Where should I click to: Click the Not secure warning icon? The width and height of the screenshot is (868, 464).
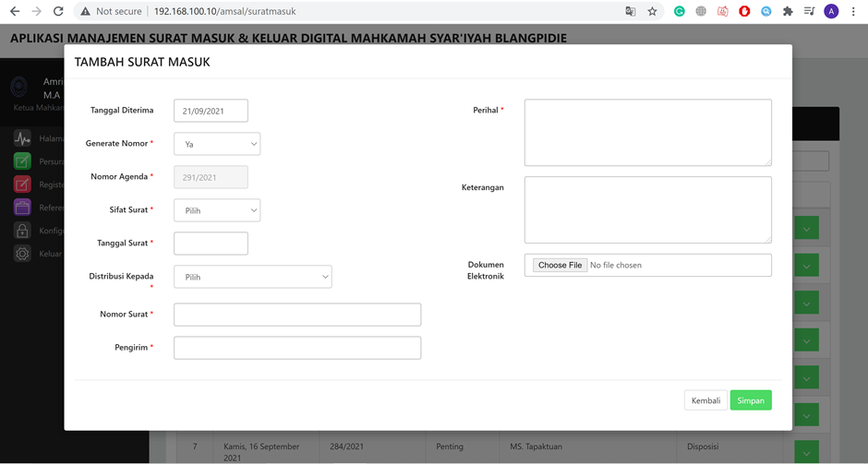pos(85,12)
